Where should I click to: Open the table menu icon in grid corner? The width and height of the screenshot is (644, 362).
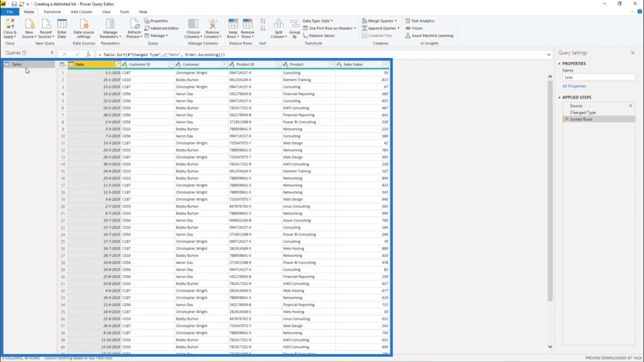point(62,64)
